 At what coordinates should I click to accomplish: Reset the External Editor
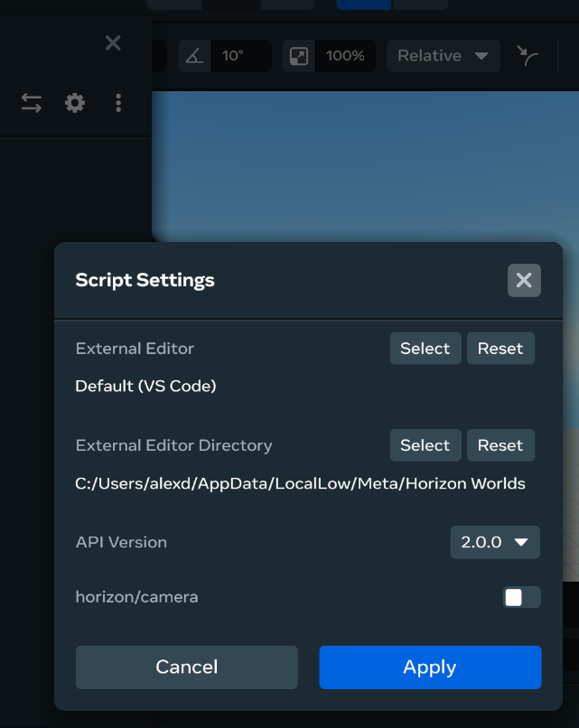500,349
